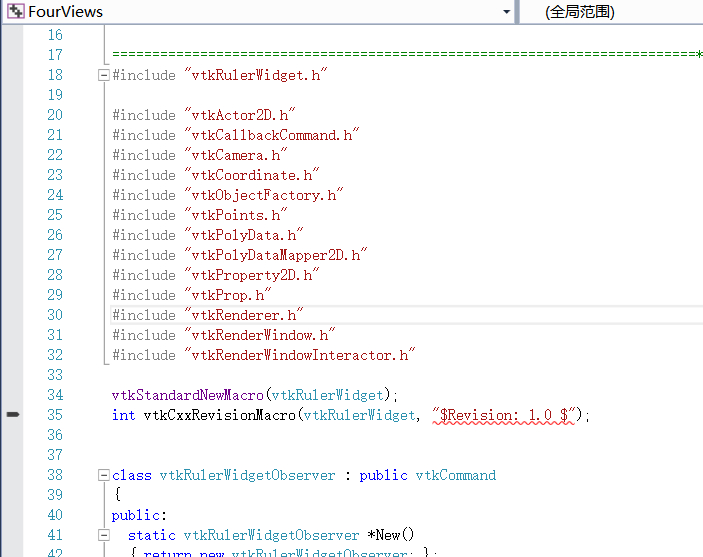
Task: Click line number 18 in the gutter
Action: (55, 75)
